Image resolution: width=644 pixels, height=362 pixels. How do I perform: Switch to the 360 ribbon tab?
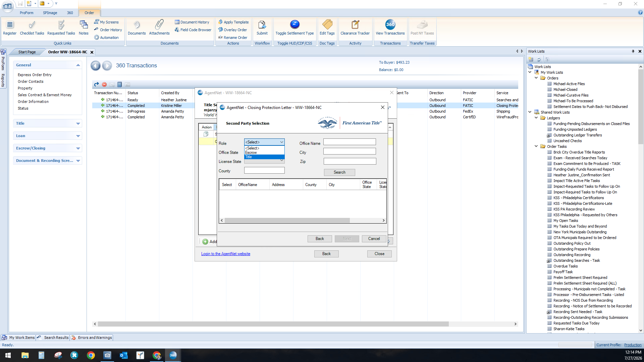[x=70, y=13]
